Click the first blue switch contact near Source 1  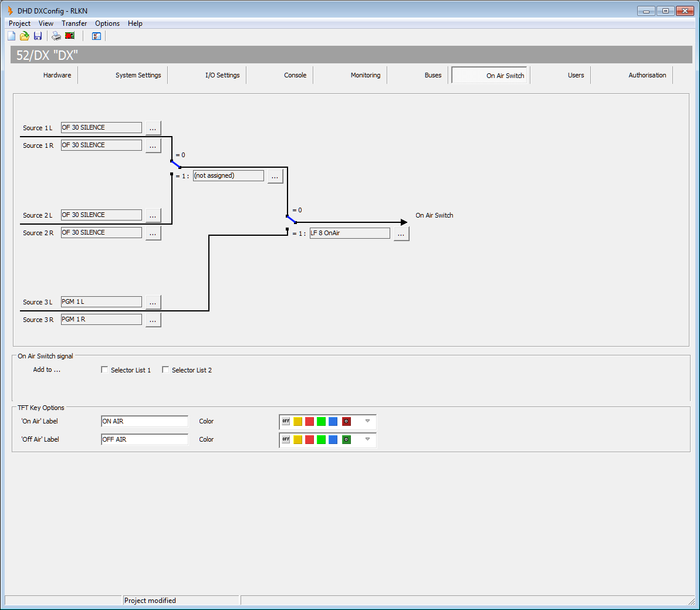pos(175,164)
